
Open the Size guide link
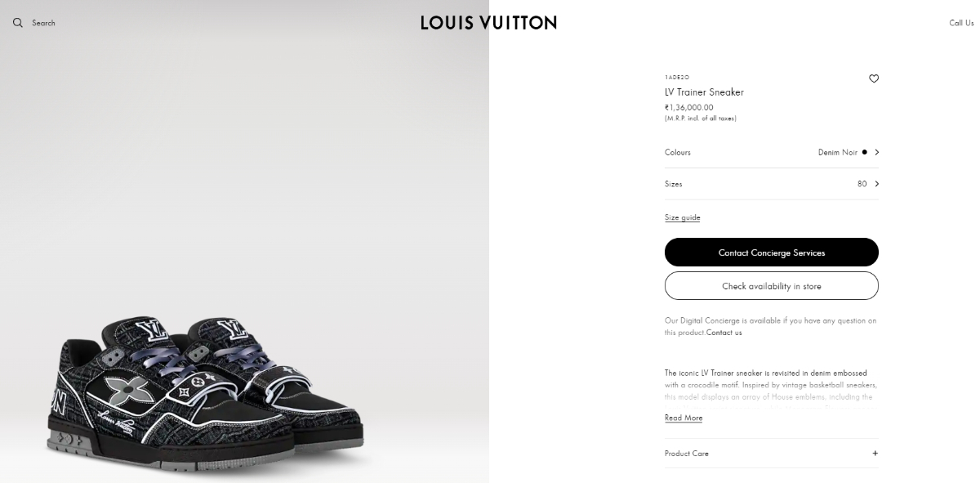tap(682, 217)
